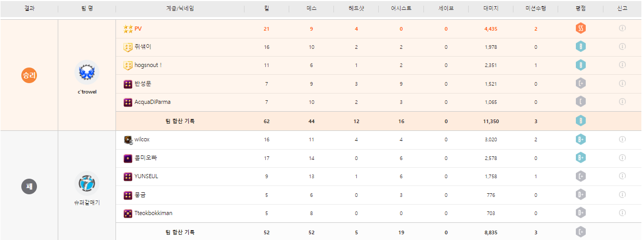The height and width of the screenshot is (240, 644).
Task: Open player PV's nickname link
Action: point(138,29)
